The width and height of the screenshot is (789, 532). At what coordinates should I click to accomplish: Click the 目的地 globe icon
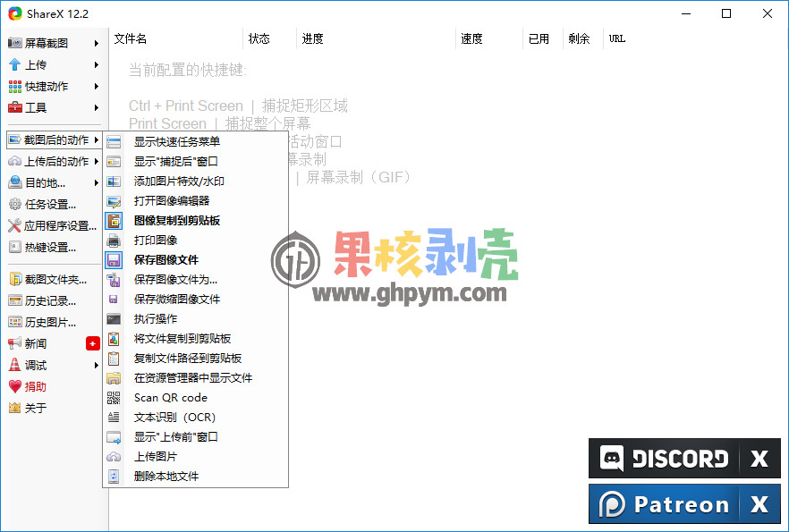(x=14, y=182)
